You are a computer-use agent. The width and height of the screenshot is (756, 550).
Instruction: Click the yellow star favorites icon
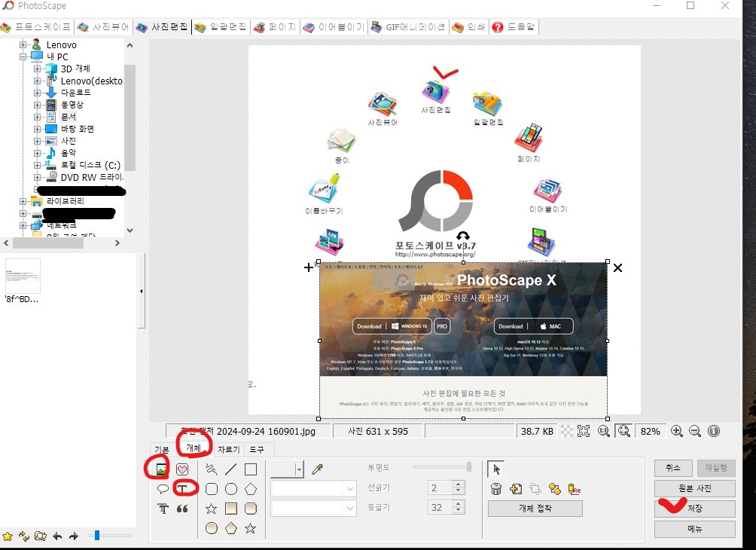(8, 536)
